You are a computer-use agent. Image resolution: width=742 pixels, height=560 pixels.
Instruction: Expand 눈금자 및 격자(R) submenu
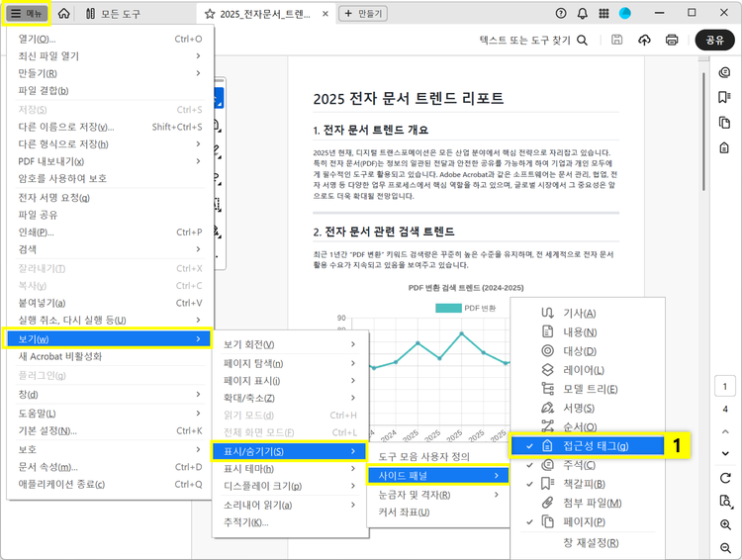pyautogui.click(x=438, y=495)
